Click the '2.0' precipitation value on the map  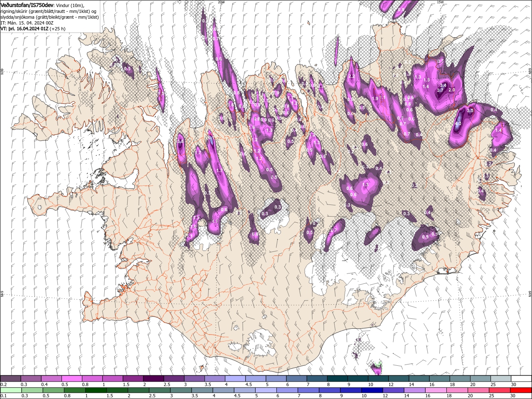452,90
